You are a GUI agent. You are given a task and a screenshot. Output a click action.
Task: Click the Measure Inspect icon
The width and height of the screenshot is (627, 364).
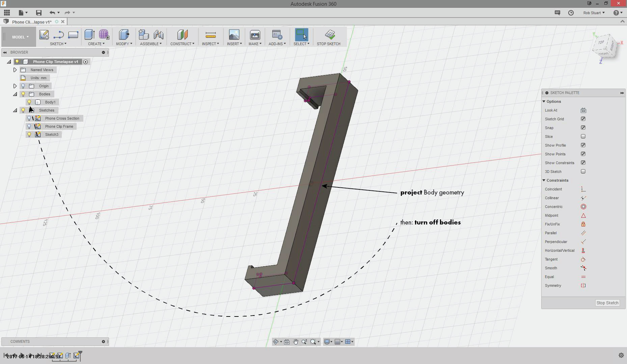pos(210,35)
